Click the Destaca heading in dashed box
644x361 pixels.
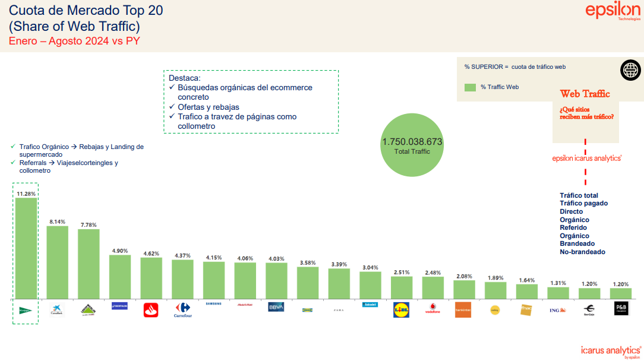tap(184, 78)
